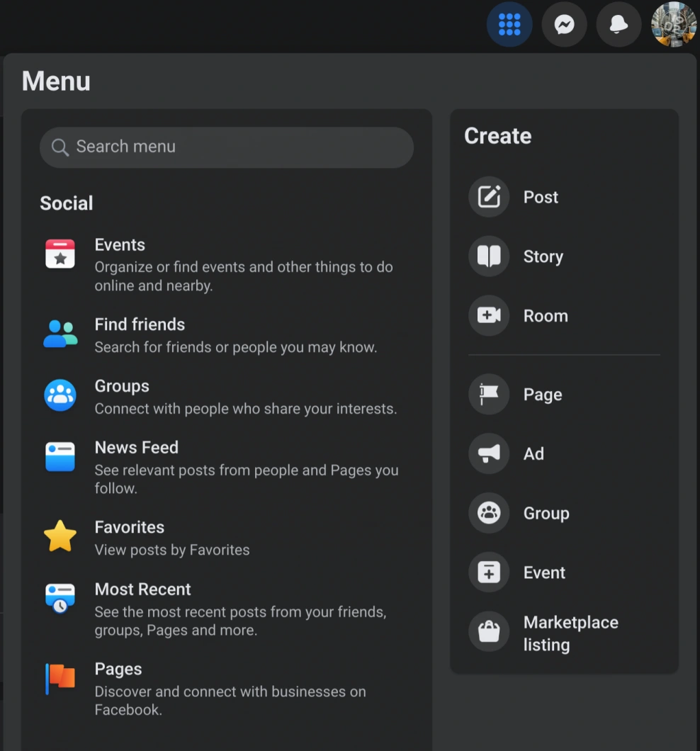
Task: Open the Messenger icon in top bar
Action: tap(564, 24)
